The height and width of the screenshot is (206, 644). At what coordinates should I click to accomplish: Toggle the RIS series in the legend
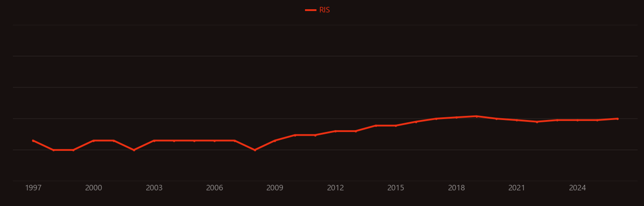(318, 10)
